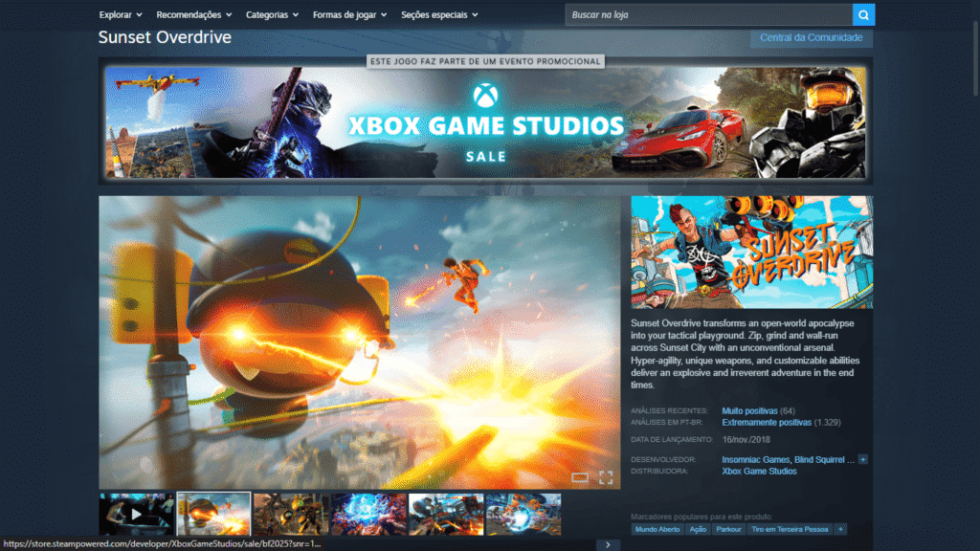The width and height of the screenshot is (980, 551).
Task: Select the Mundo Aberto tag
Action: click(x=657, y=529)
